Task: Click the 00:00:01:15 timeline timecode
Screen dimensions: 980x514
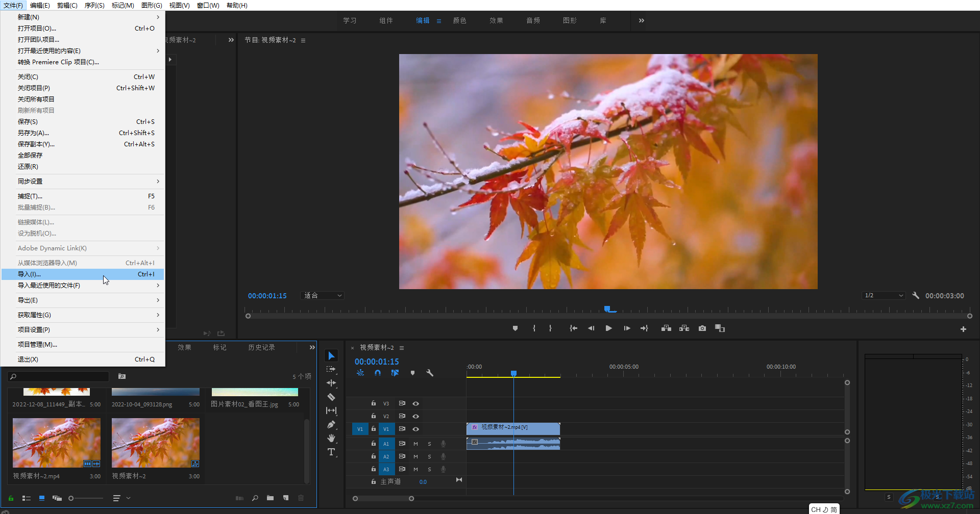Action: pyautogui.click(x=377, y=362)
